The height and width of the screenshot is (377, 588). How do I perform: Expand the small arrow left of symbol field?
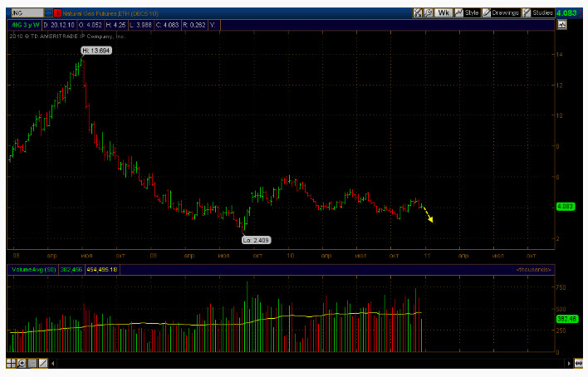pyautogui.click(x=8, y=13)
